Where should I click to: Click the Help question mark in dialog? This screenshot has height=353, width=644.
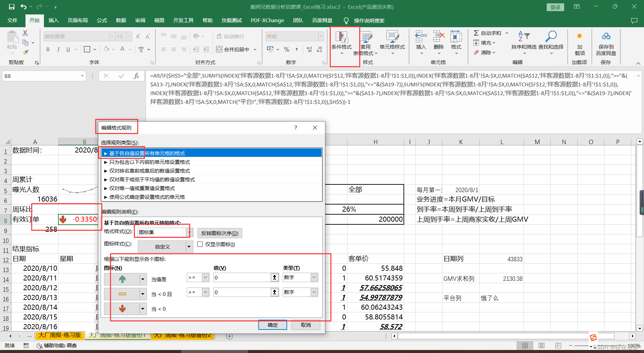click(x=296, y=128)
